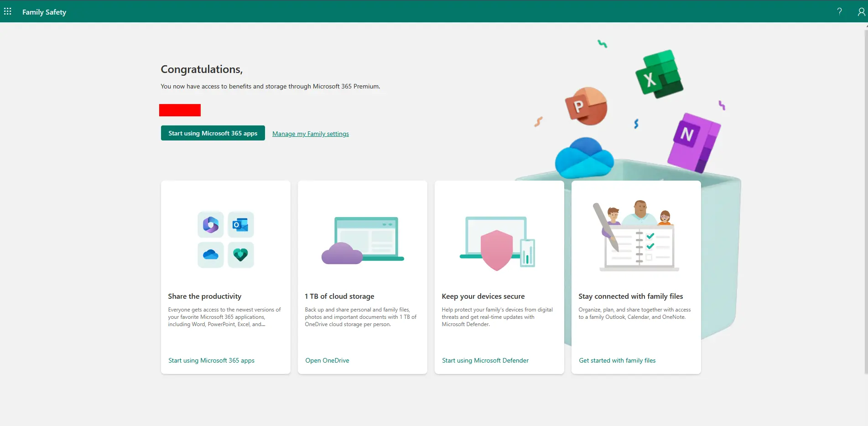The image size is (868, 426).
Task: Click Get started with family files link
Action: (x=617, y=360)
